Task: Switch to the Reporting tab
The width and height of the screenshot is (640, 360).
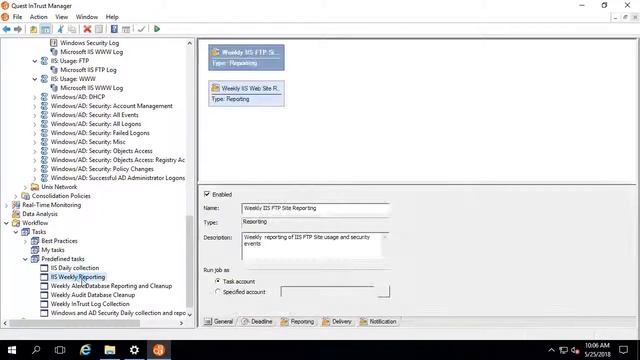Action: [298, 322]
